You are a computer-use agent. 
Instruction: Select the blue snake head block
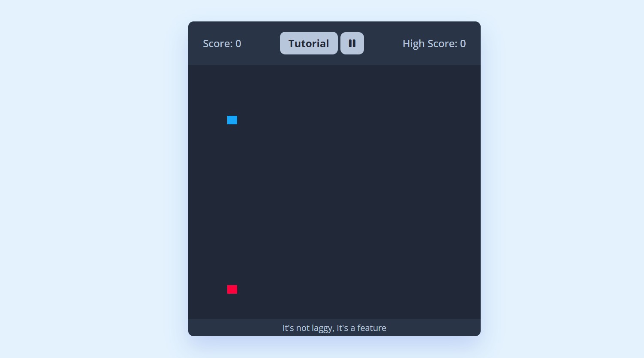(232, 120)
